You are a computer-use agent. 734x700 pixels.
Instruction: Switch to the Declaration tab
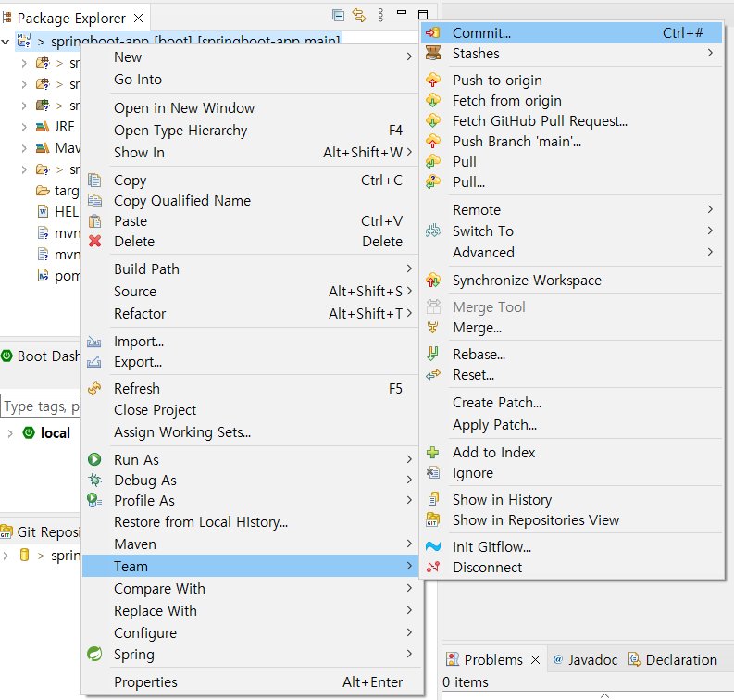[x=673, y=660]
